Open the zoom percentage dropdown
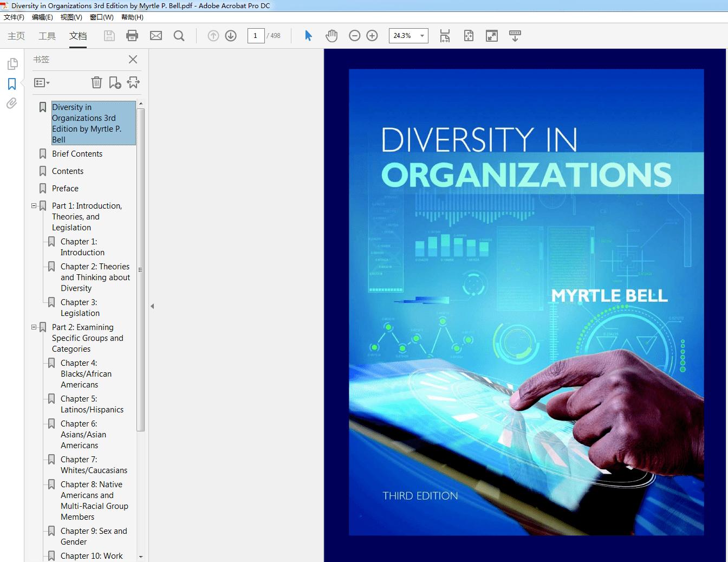 [422, 36]
